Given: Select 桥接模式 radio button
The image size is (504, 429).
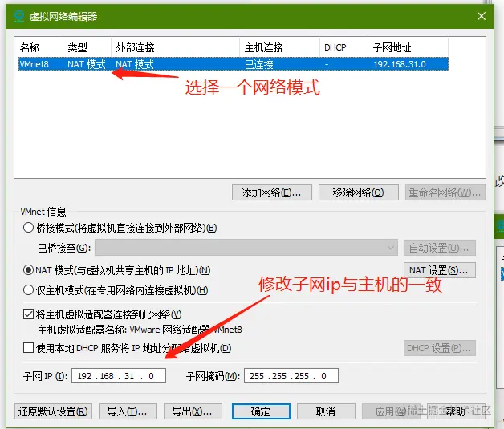Looking at the screenshot, I should click(28, 228).
